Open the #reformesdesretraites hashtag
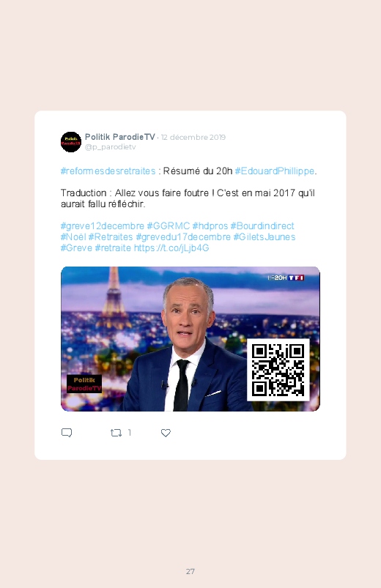 click(108, 171)
